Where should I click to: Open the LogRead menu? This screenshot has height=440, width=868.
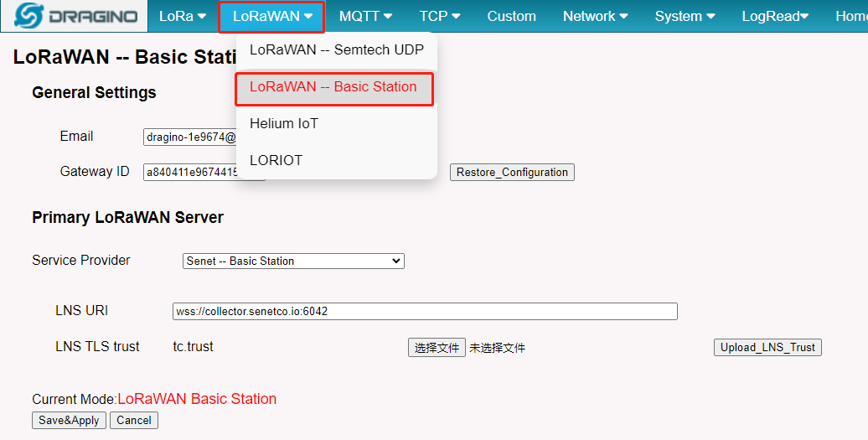point(775,17)
